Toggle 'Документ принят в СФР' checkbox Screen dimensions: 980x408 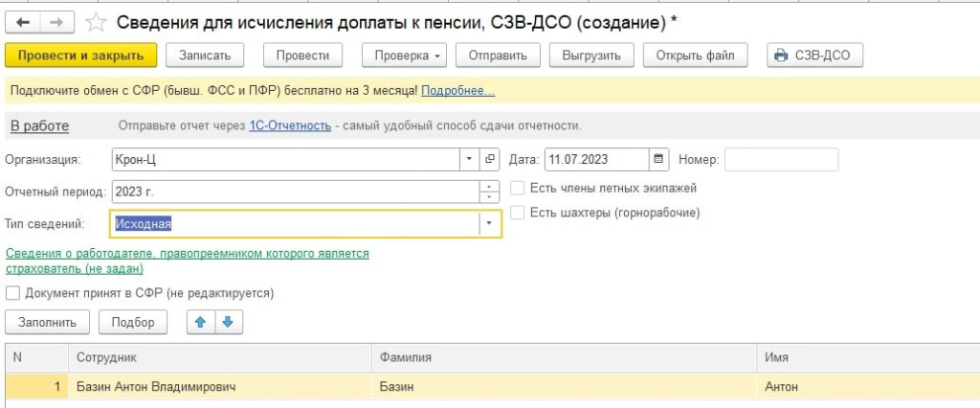click(12, 293)
